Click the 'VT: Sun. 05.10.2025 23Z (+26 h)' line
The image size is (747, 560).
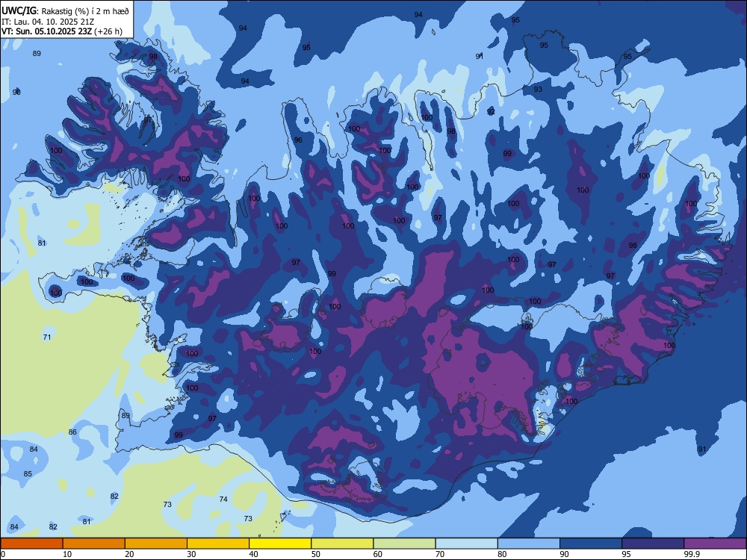pos(62,31)
